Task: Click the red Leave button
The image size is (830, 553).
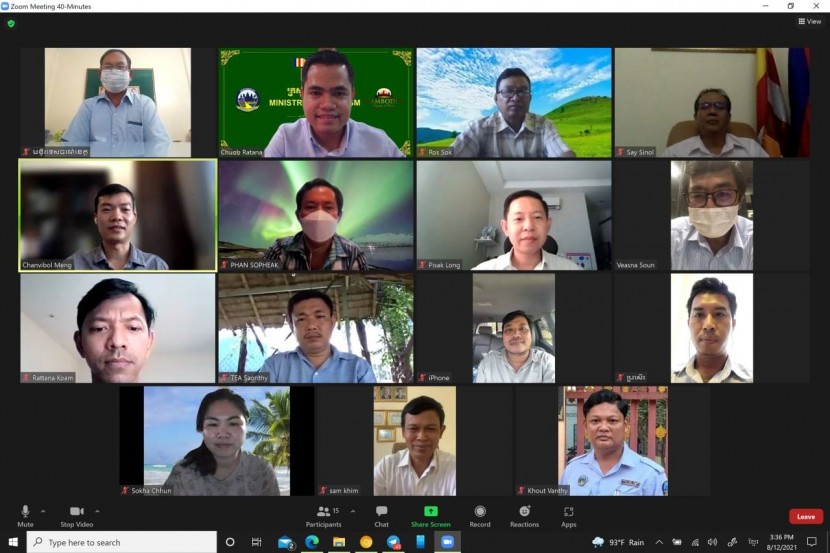Action: [806, 516]
